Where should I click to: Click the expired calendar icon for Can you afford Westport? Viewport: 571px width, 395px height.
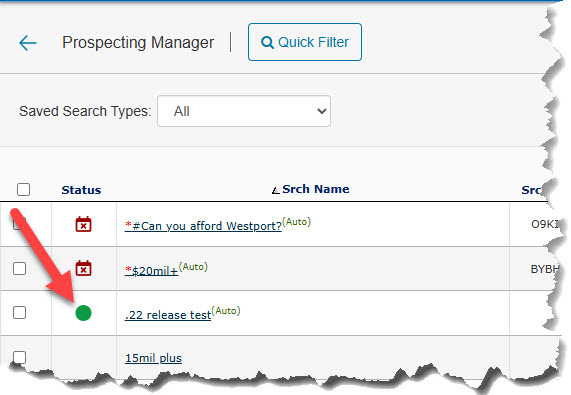click(83, 224)
